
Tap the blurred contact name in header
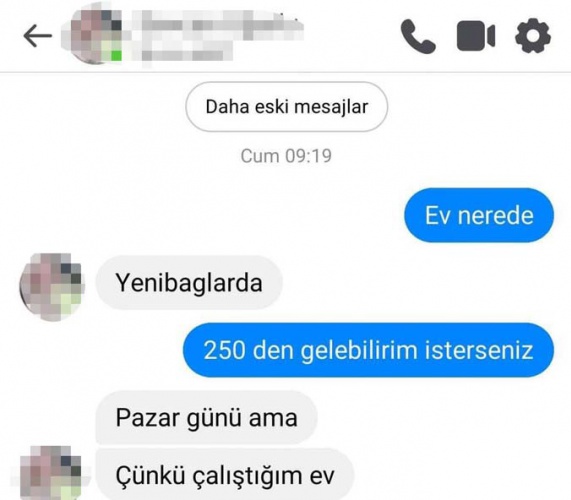(217, 25)
